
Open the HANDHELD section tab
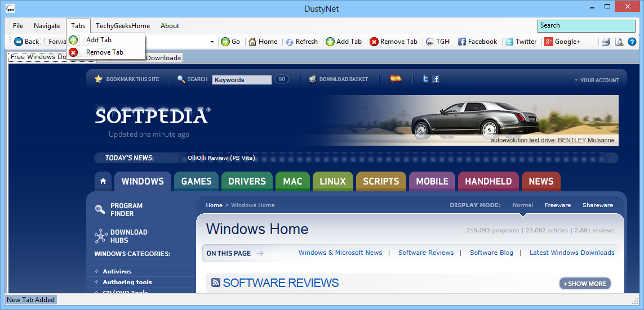point(488,181)
